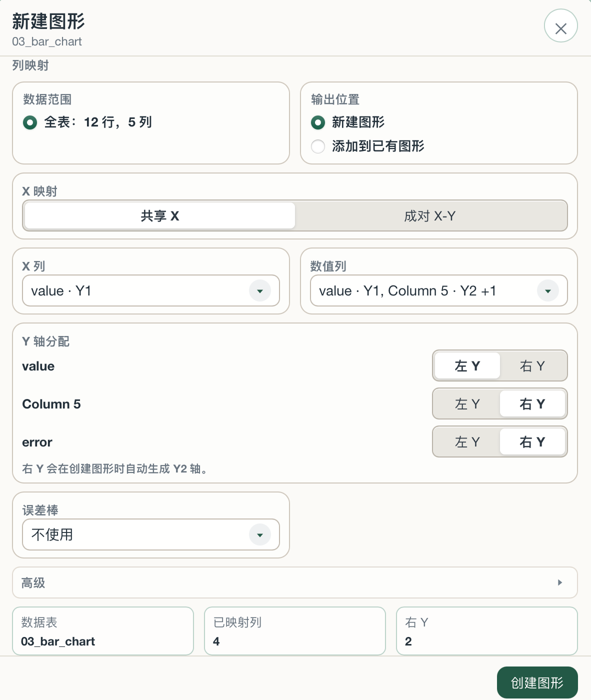This screenshot has width=591, height=700.
Task: Open the X 列 value · Y1 dropdown
Action: pyautogui.click(x=151, y=290)
